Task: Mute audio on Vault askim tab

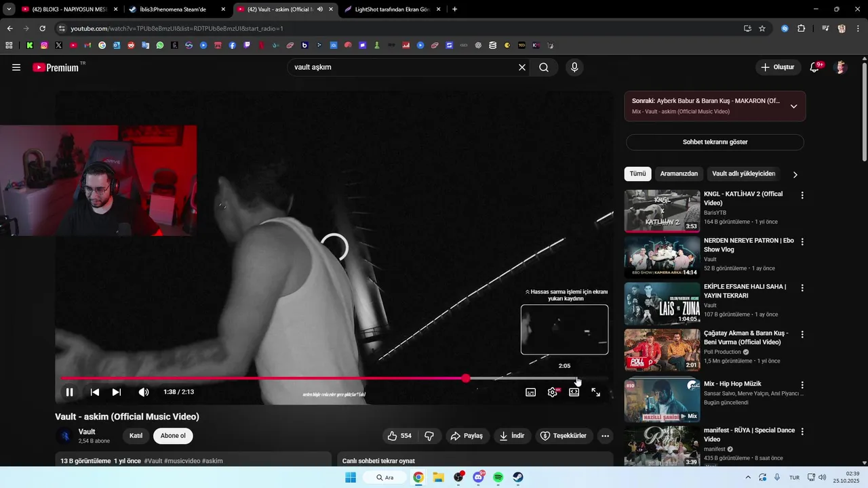Action: (319, 9)
